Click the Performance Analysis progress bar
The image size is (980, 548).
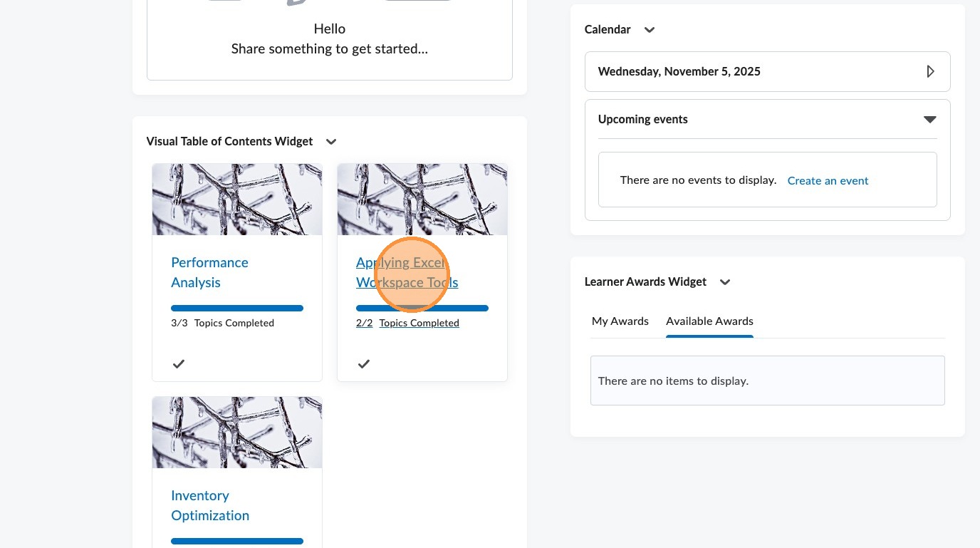click(x=237, y=309)
